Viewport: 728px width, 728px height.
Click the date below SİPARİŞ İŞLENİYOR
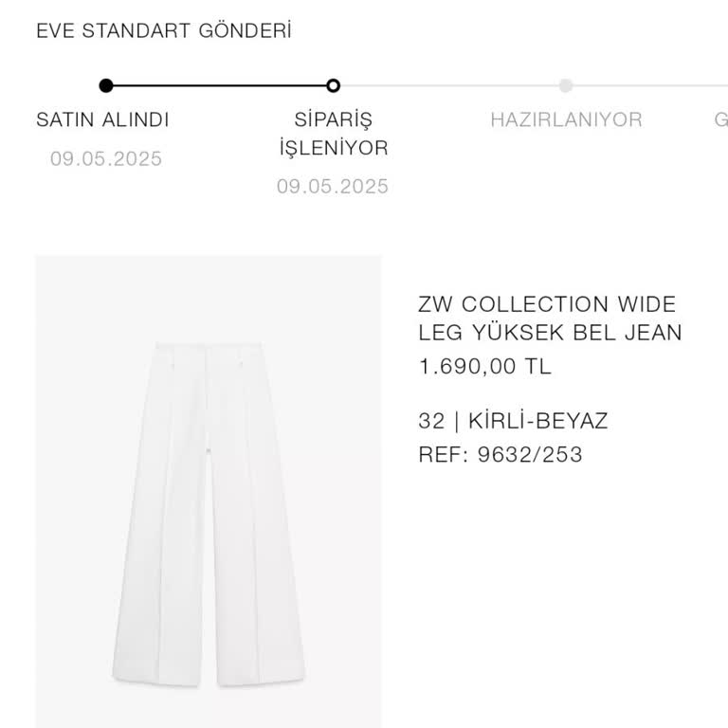333,187
